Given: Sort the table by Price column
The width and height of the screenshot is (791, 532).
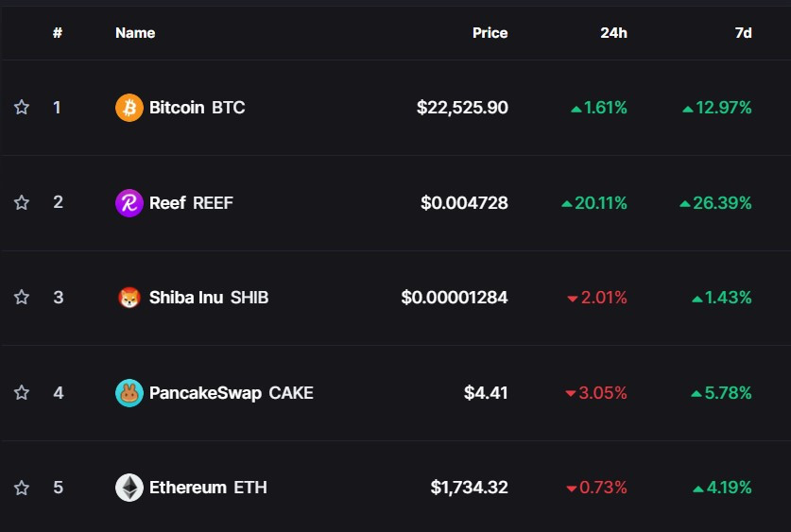Looking at the screenshot, I should 490,33.
